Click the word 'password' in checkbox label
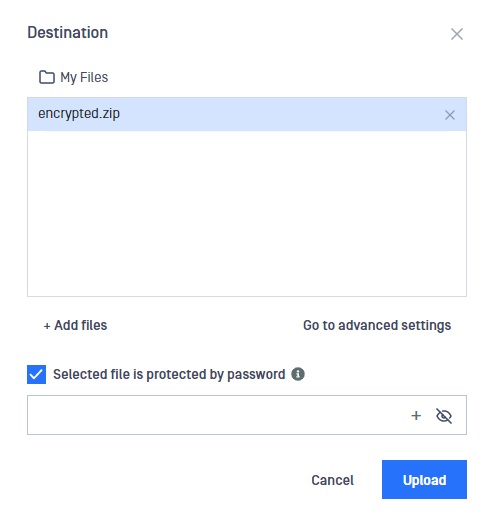The width and height of the screenshot is (494, 517). [256, 375]
